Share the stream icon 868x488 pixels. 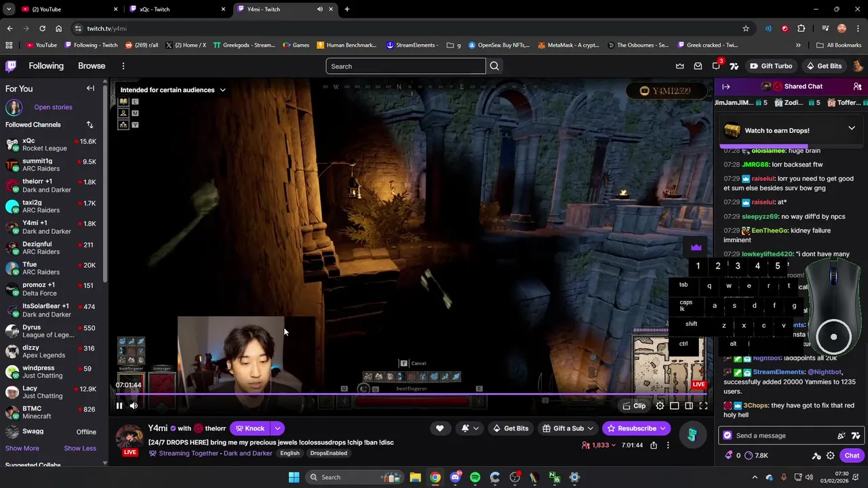pyautogui.click(x=654, y=445)
